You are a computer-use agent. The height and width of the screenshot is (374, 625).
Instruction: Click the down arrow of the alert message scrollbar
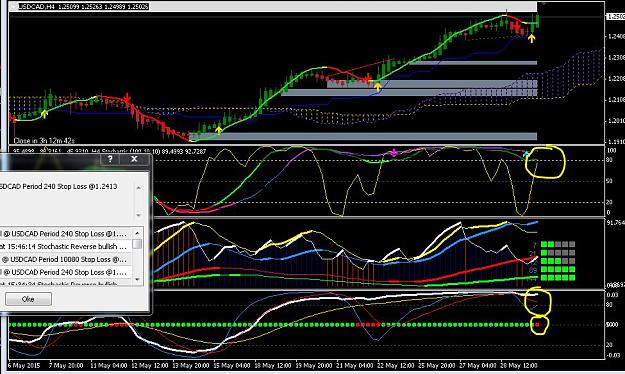[x=139, y=215]
